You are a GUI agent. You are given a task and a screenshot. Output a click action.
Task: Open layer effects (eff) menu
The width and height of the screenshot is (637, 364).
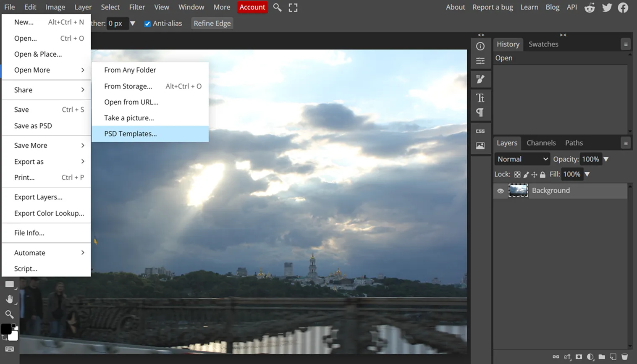pyautogui.click(x=567, y=356)
